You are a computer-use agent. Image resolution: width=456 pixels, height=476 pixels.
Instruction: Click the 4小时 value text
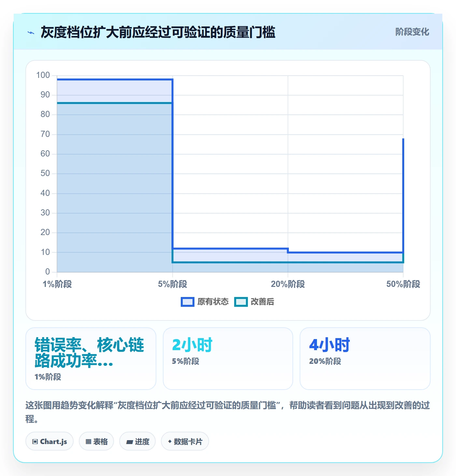(x=330, y=345)
